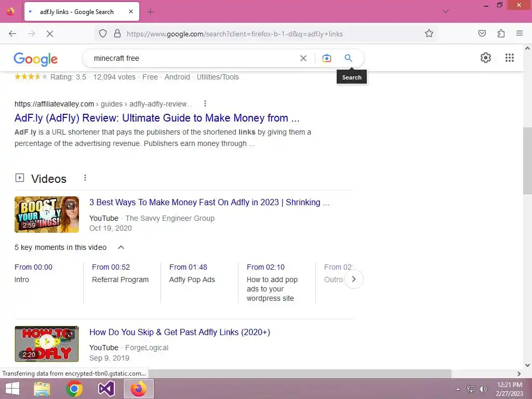Open the taskbar clock and date
Screen dimensions: 532x399
[x=509, y=389]
